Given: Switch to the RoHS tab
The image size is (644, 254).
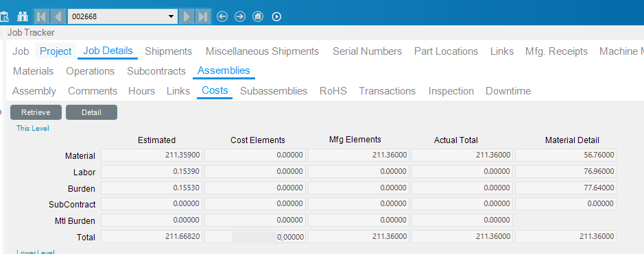Looking at the screenshot, I should pos(333,91).
